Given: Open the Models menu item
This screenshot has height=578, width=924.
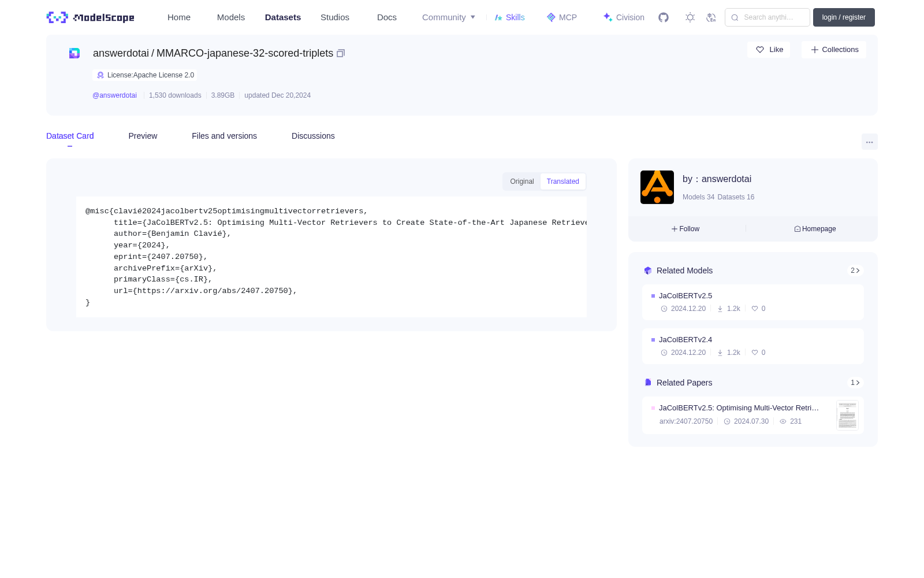Looking at the screenshot, I should [x=231, y=17].
